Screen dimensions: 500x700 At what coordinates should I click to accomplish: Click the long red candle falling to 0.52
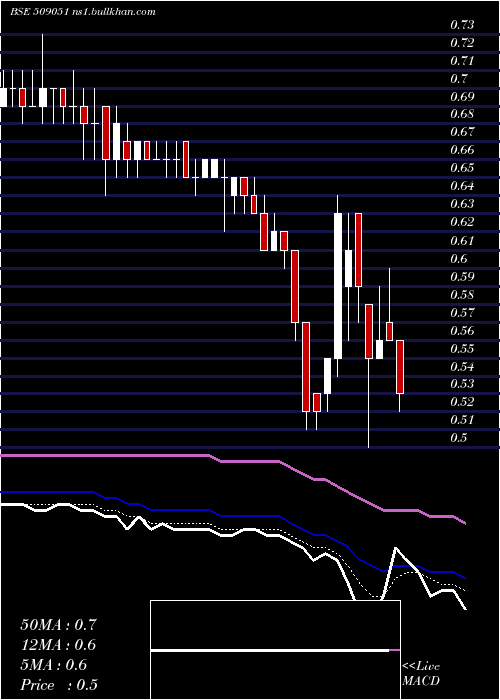(306, 367)
